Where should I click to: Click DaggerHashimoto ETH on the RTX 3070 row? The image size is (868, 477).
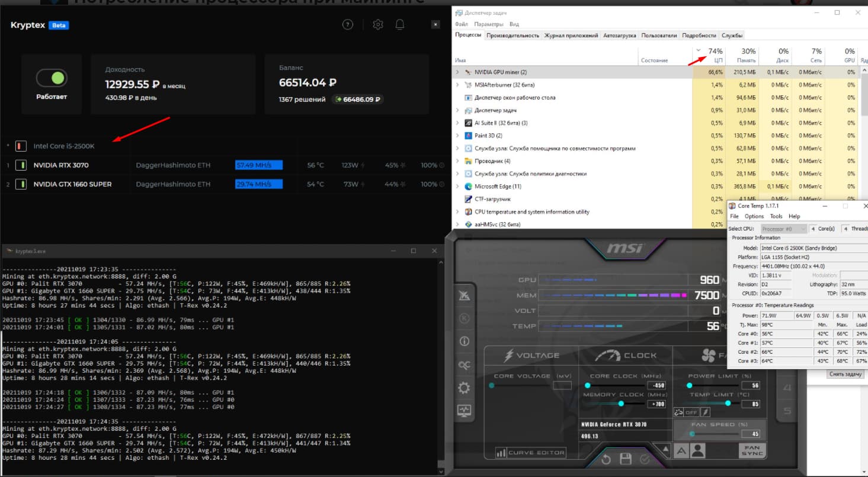[173, 165]
